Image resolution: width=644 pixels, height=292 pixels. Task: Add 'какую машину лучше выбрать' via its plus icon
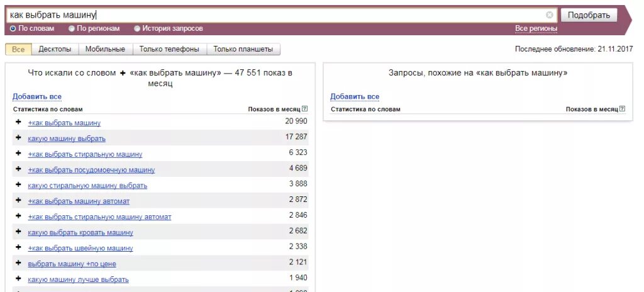point(18,278)
